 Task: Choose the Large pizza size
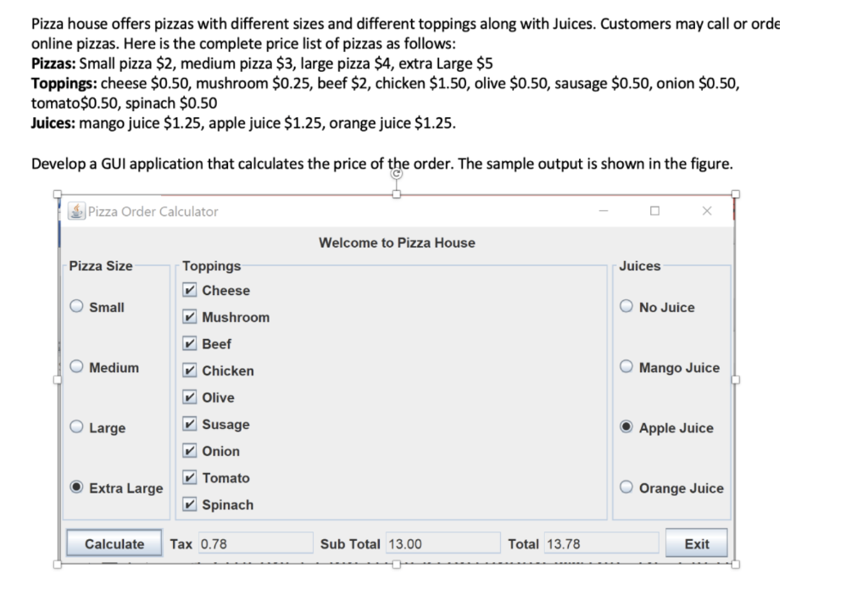(76, 428)
